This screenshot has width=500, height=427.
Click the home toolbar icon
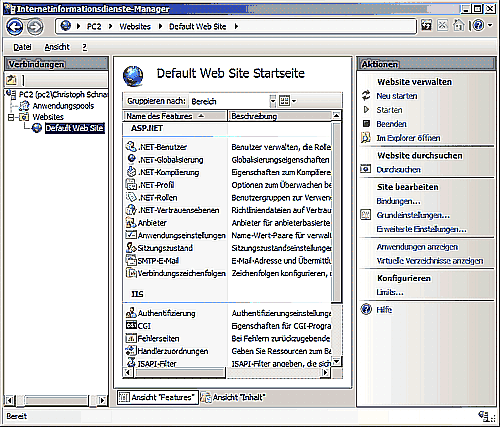459,25
